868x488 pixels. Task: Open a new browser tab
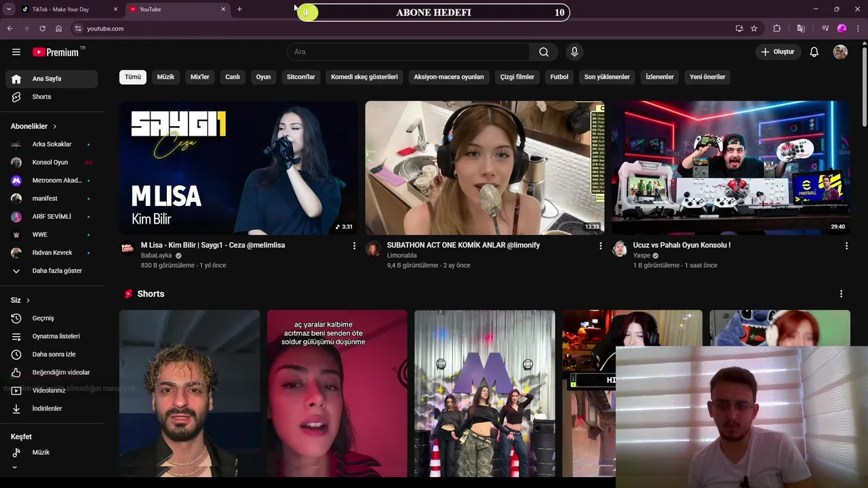point(239,9)
